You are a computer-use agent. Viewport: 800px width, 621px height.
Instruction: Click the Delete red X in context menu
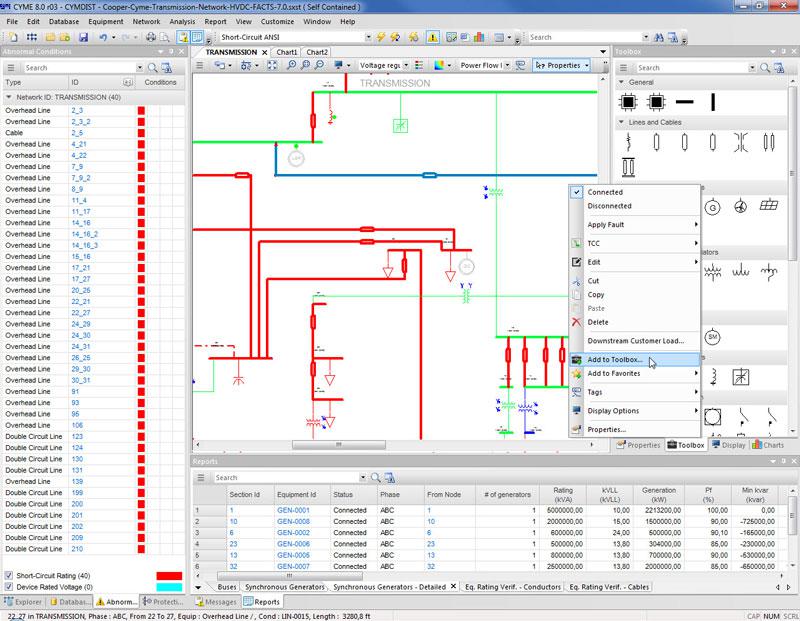click(x=576, y=322)
